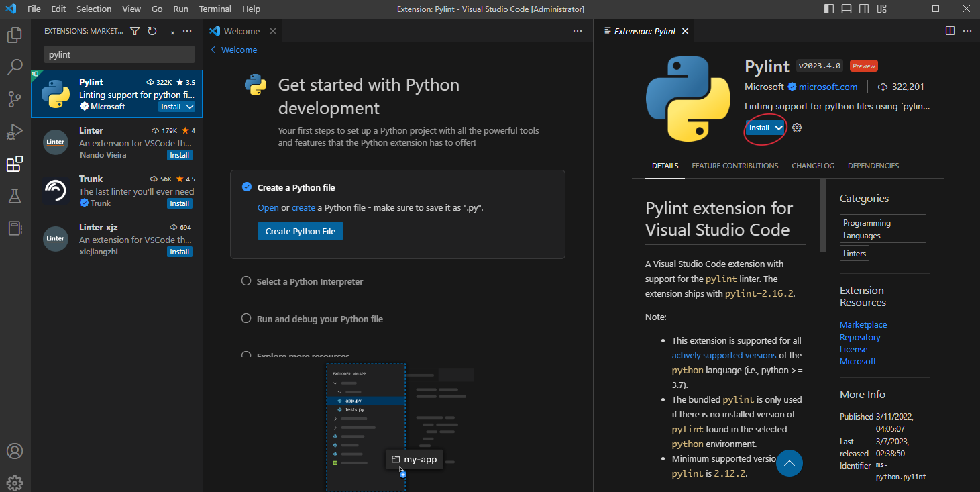Switch to the Extension: Pylint editor tab

point(645,31)
